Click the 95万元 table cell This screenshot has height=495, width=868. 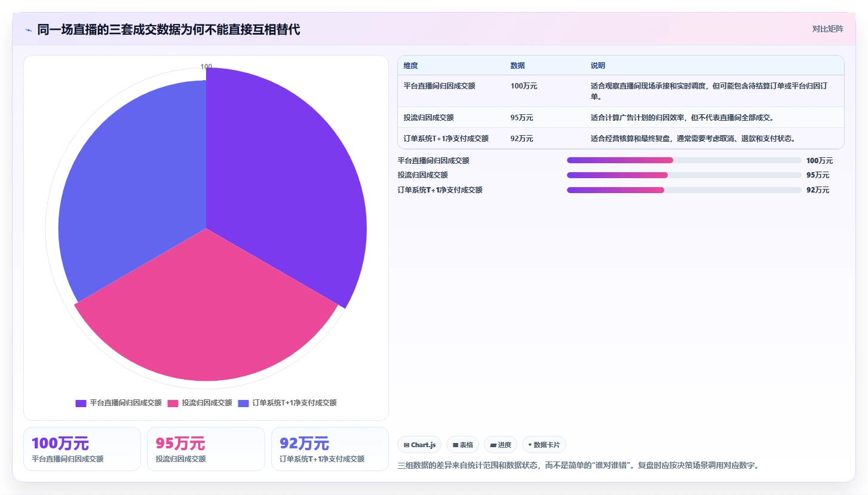[x=522, y=117]
